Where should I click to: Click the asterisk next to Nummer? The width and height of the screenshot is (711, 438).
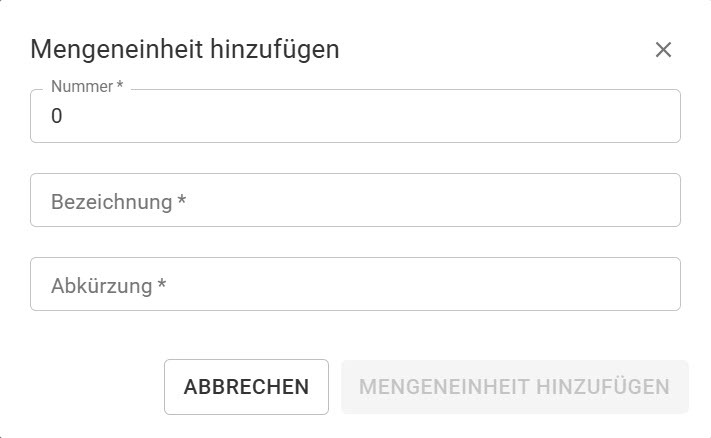(x=120, y=87)
